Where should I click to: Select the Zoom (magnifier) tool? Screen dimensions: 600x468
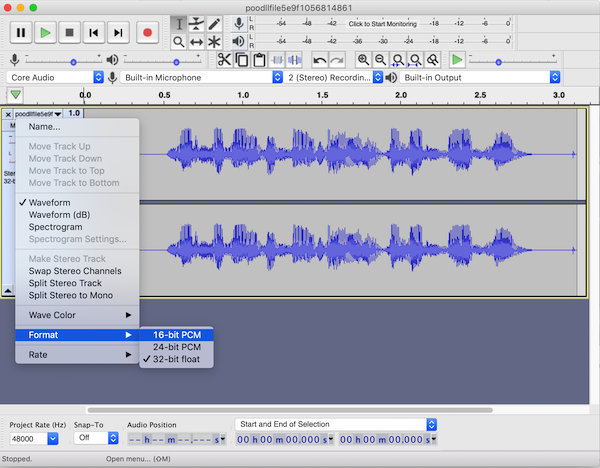tap(179, 41)
